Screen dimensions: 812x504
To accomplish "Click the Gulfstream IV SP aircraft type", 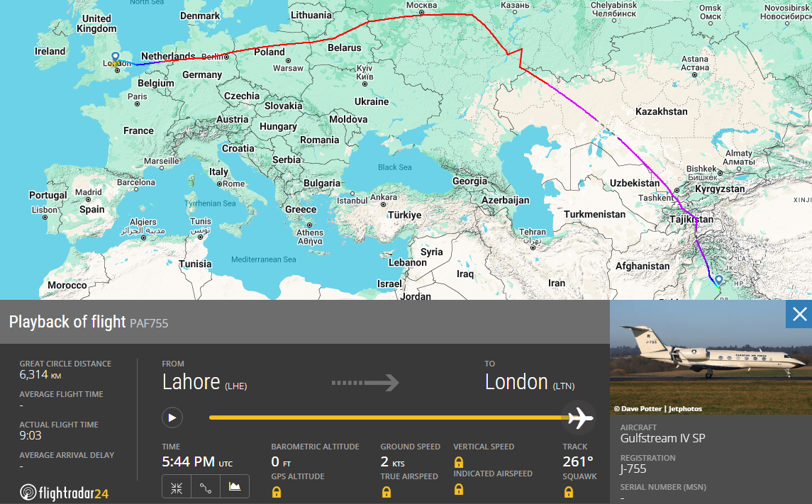I will pyautogui.click(x=663, y=438).
